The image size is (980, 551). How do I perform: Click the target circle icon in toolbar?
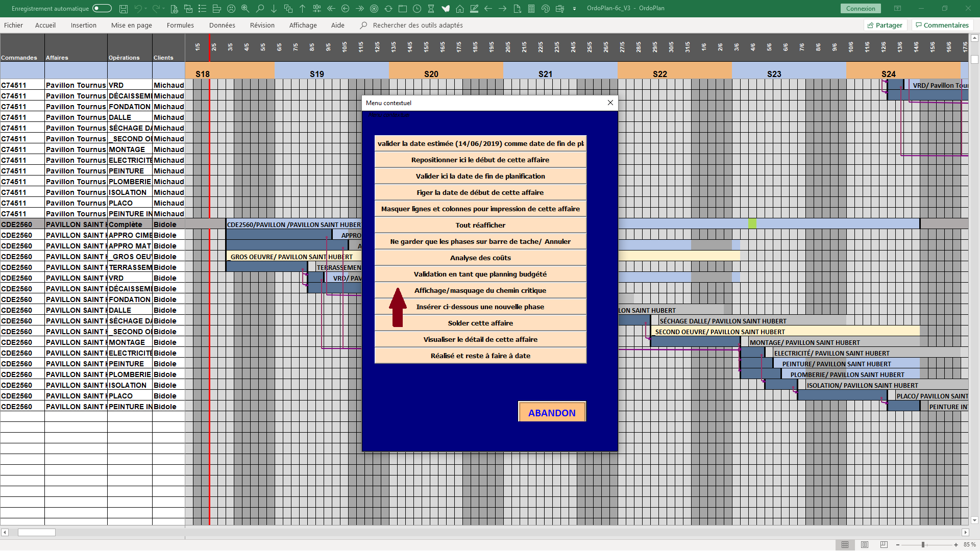374,8
